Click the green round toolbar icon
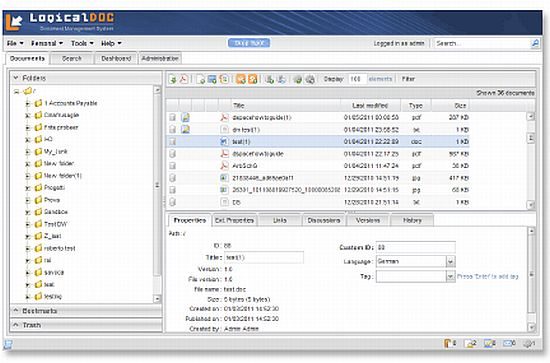Screen dimensions: 550x363 tap(298, 79)
